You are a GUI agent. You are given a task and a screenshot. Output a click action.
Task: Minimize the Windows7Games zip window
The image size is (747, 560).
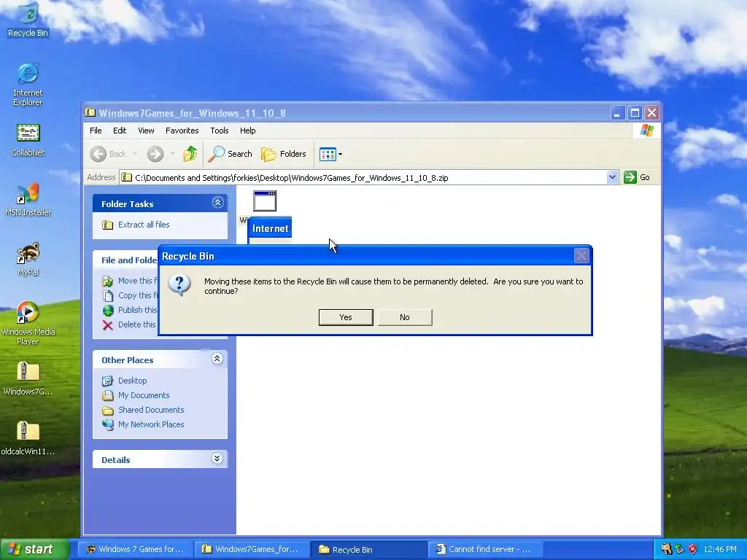point(617,113)
